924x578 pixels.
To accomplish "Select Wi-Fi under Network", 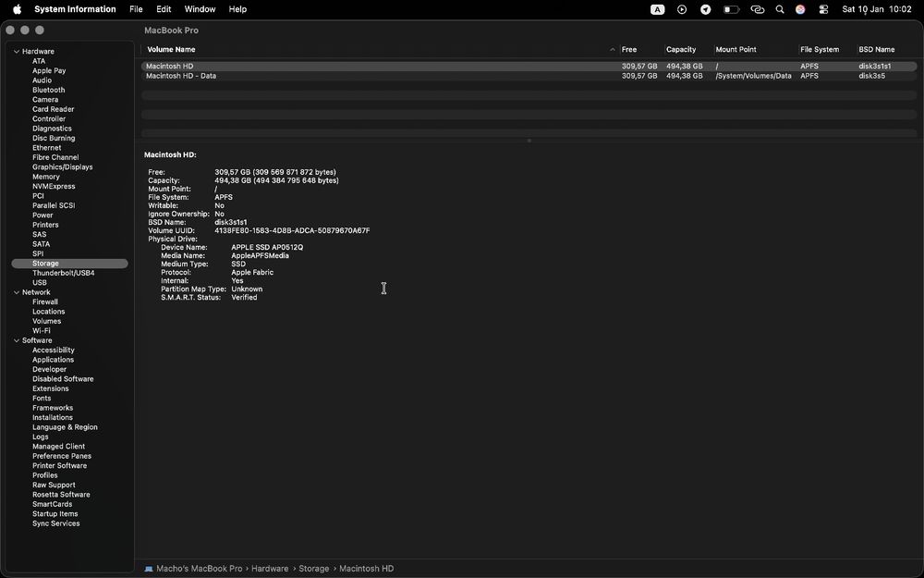I will [x=42, y=331].
